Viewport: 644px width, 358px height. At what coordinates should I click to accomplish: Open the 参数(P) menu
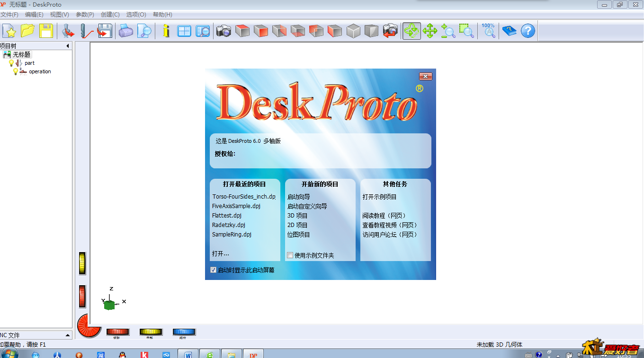pyautogui.click(x=85, y=15)
